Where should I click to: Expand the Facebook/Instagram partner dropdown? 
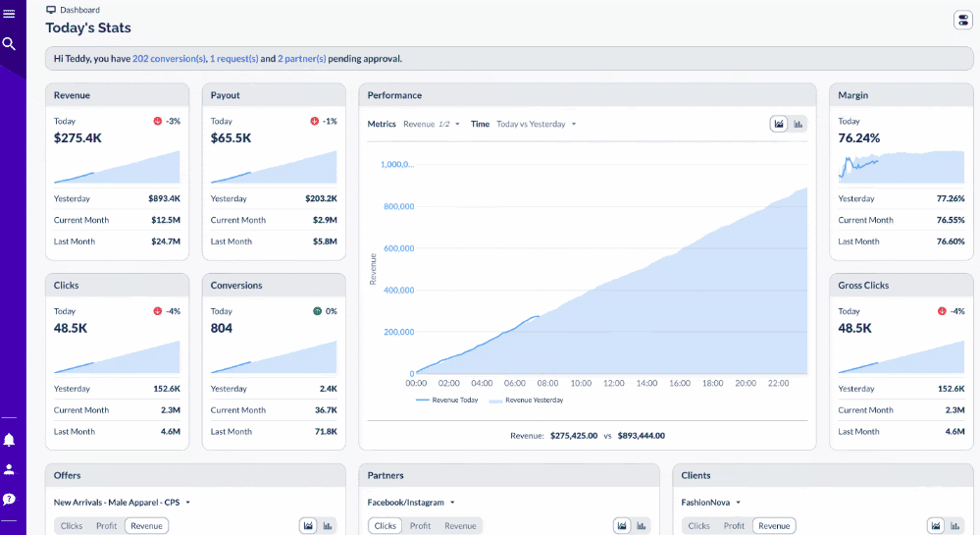(411, 503)
